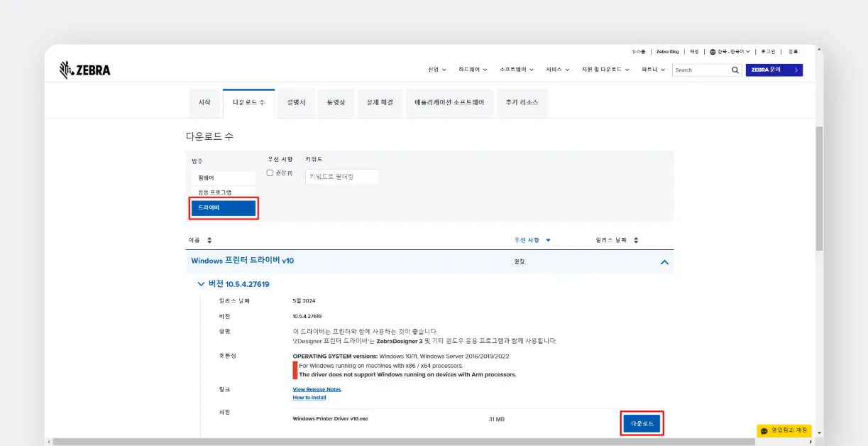Expand the 파트너 navigation menu

coord(653,70)
